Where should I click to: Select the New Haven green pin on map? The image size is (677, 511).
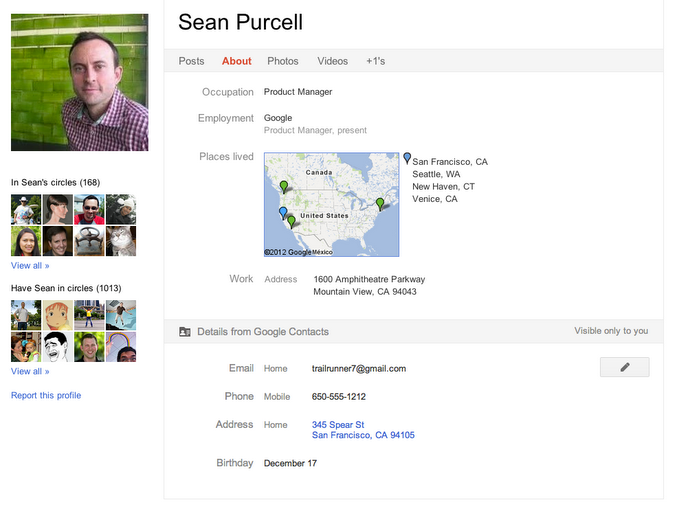(380, 203)
